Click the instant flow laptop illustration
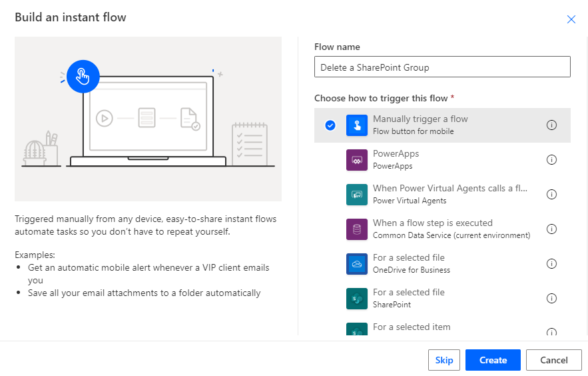Viewport: 588px width, 376px height. tap(148, 119)
